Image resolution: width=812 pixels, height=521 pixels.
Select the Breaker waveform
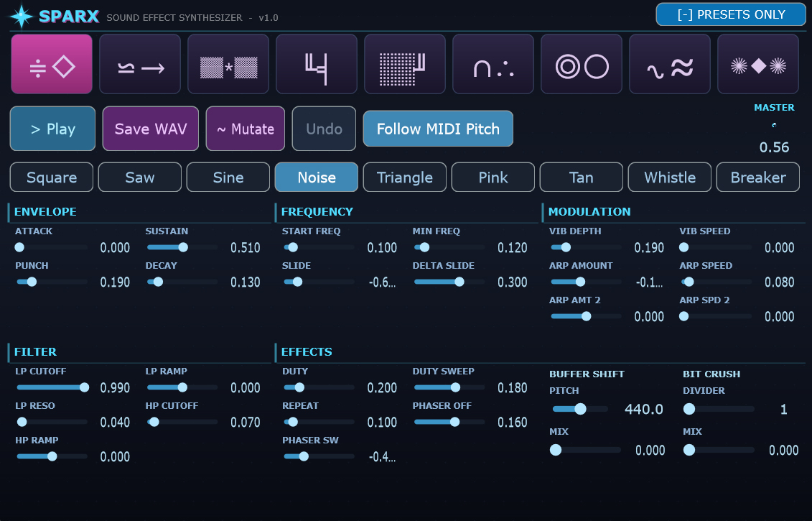point(758,177)
